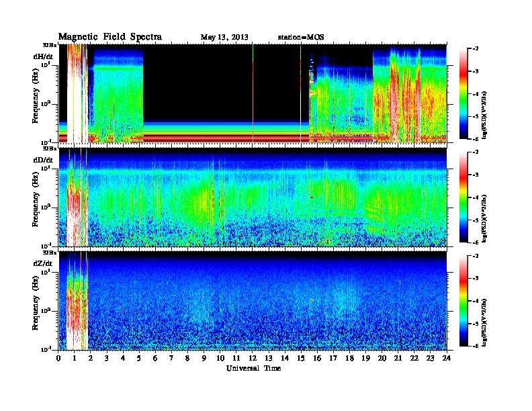Viewport: 532px width, 411px height.
Task: Click the "-4" tick on dZ/dt color bar
Action: coord(476,301)
